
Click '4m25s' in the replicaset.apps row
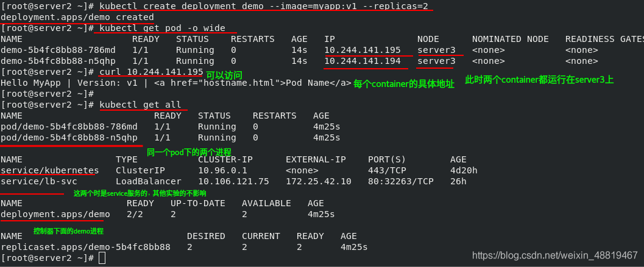[x=354, y=247]
